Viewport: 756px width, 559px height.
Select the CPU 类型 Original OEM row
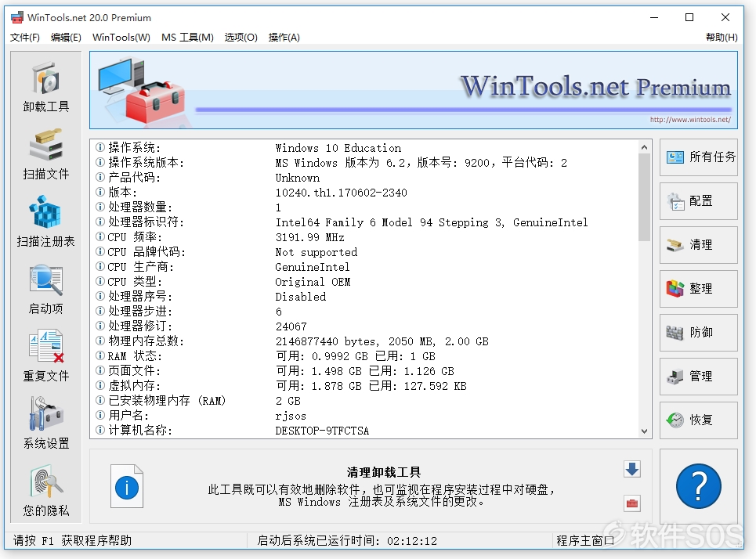pyautogui.click(x=364, y=281)
